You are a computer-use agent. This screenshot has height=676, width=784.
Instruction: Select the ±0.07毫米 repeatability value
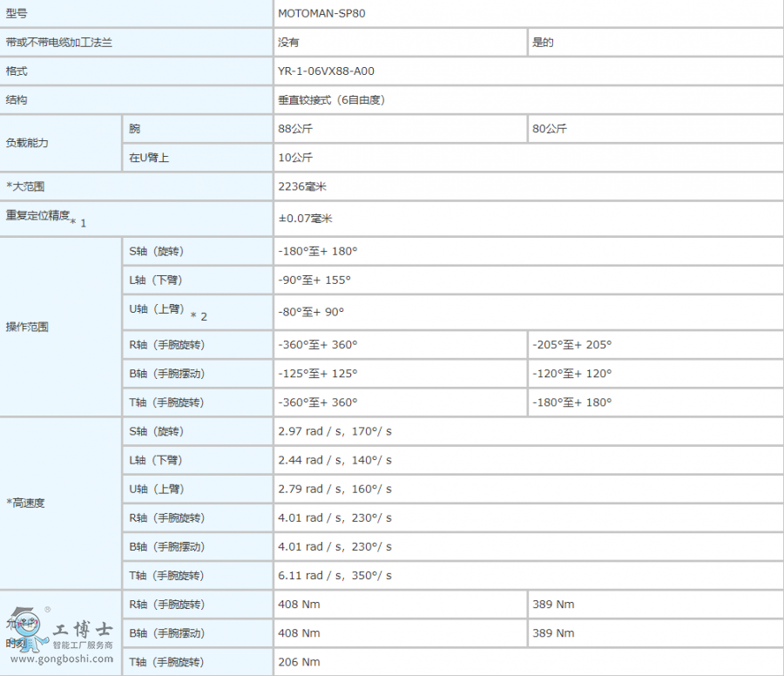(x=305, y=219)
